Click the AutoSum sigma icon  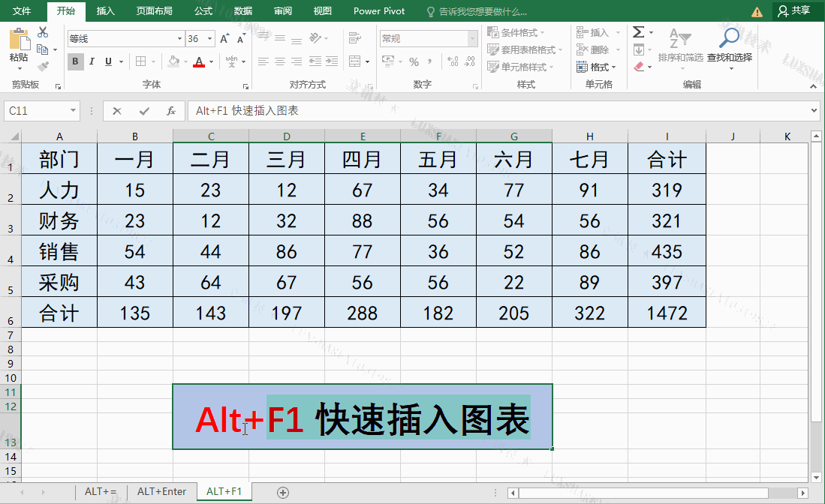638,32
